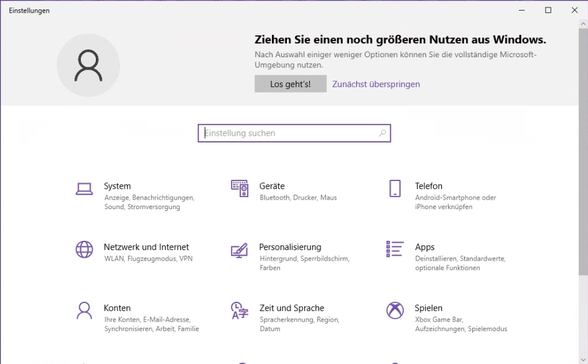The width and height of the screenshot is (588, 364).
Task: Click the scrollbar down arrow
Action: click(x=583, y=360)
